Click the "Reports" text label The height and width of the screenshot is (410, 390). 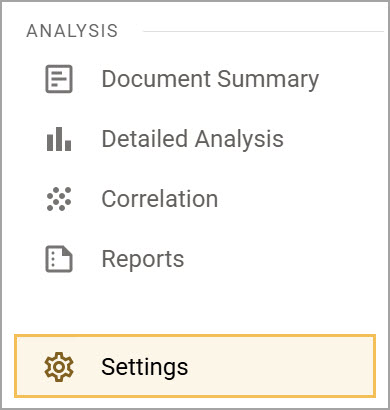coord(143,260)
